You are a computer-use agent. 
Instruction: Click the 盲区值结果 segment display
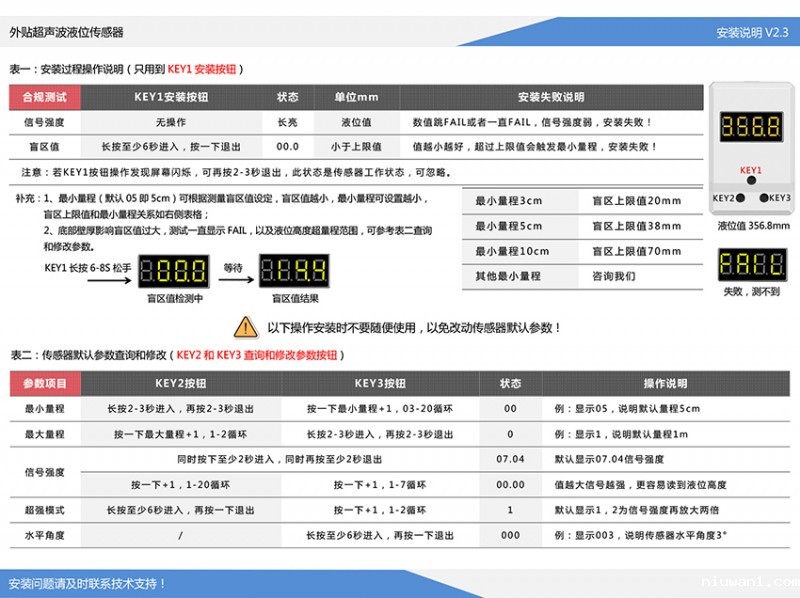coord(294,271)
